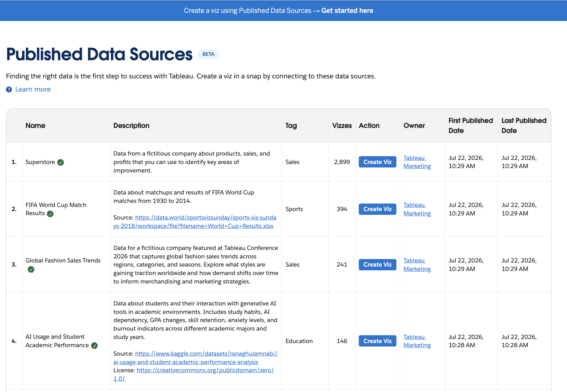
Task: Open Tableau Marketing owner in AI Usage row
Action: coord(417,341)
